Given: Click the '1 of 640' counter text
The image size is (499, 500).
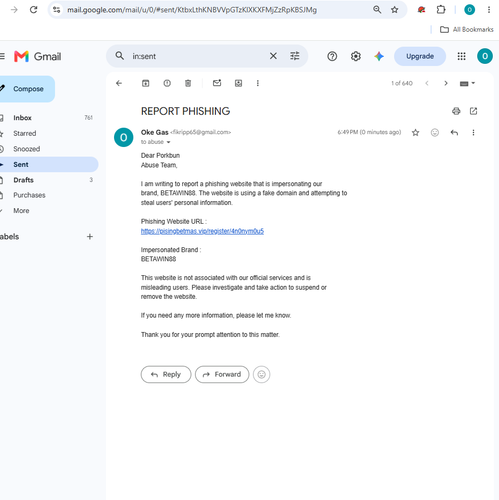Looking at the screenshot, I should [x=402, y=83].
